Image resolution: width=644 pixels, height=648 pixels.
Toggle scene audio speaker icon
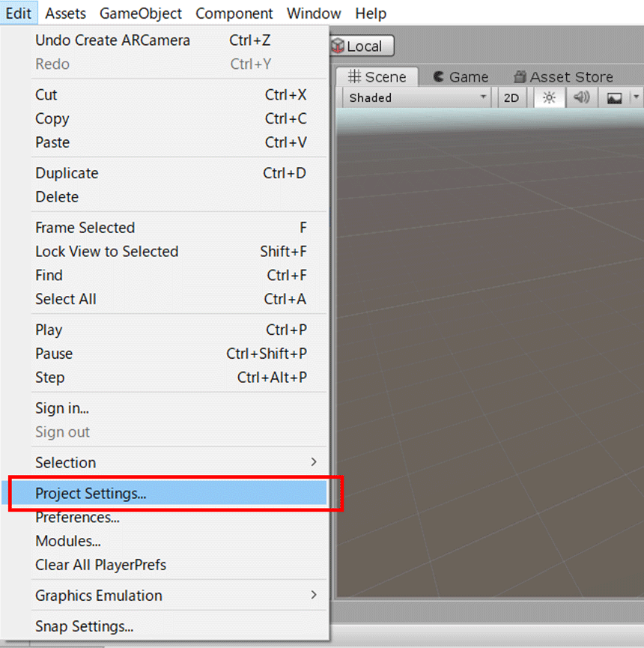(581, 98)
